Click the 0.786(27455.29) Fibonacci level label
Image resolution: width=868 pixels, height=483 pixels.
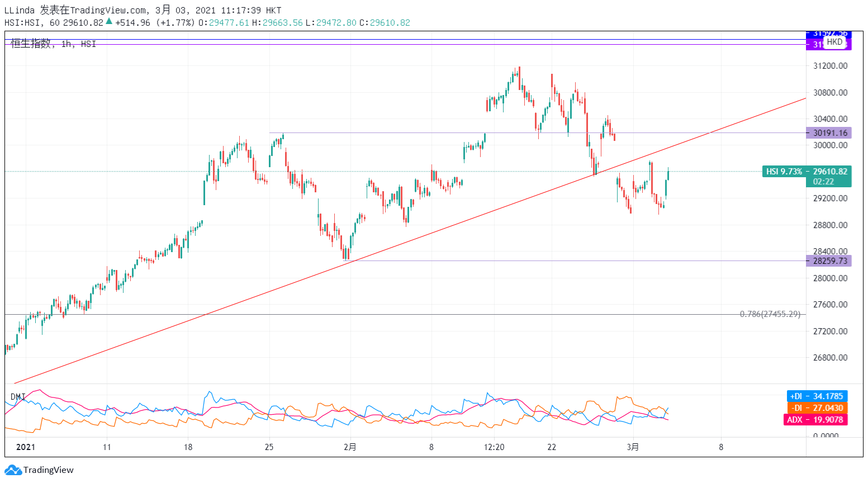(770, 314)
